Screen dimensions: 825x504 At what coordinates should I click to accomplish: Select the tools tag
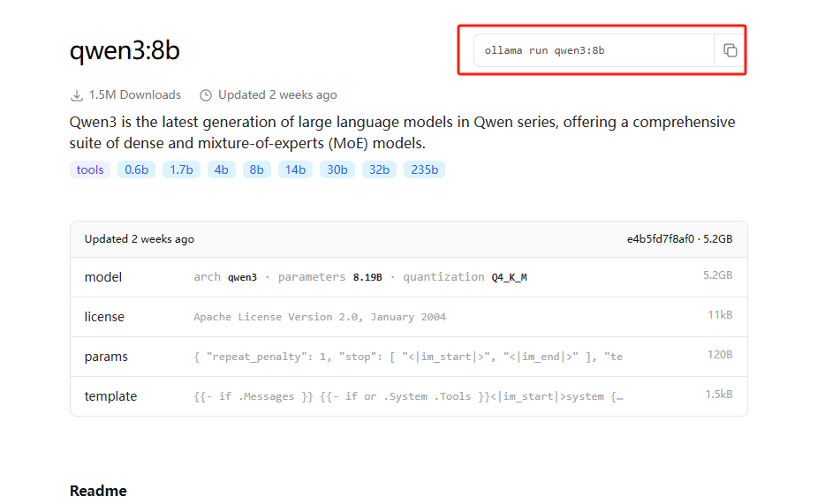click(x=90, y=169)
